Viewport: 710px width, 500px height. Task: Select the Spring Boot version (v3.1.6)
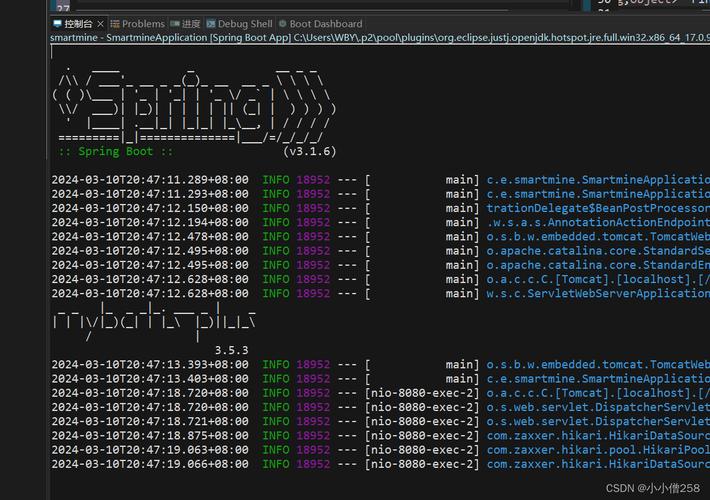pos(310,151)
